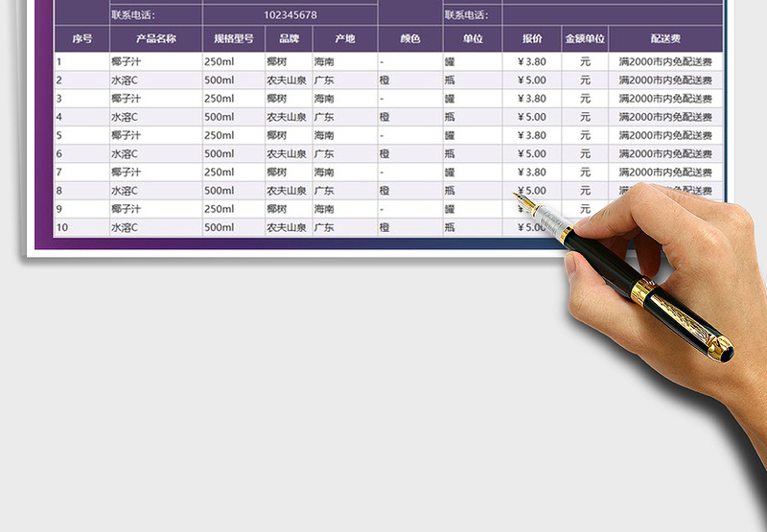This screenshot has width=767, height=532.
Task: Select the 报价 column header
Action: [x=532, y=39]
